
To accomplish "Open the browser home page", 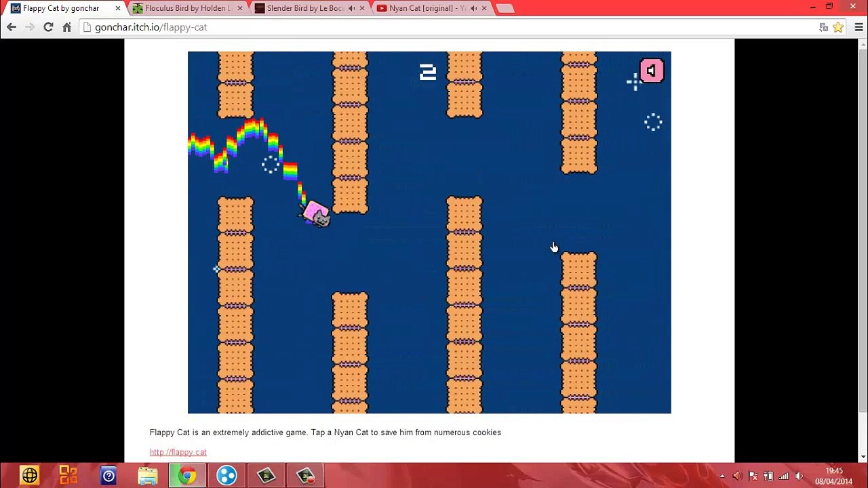I will [x=66, y=27].
